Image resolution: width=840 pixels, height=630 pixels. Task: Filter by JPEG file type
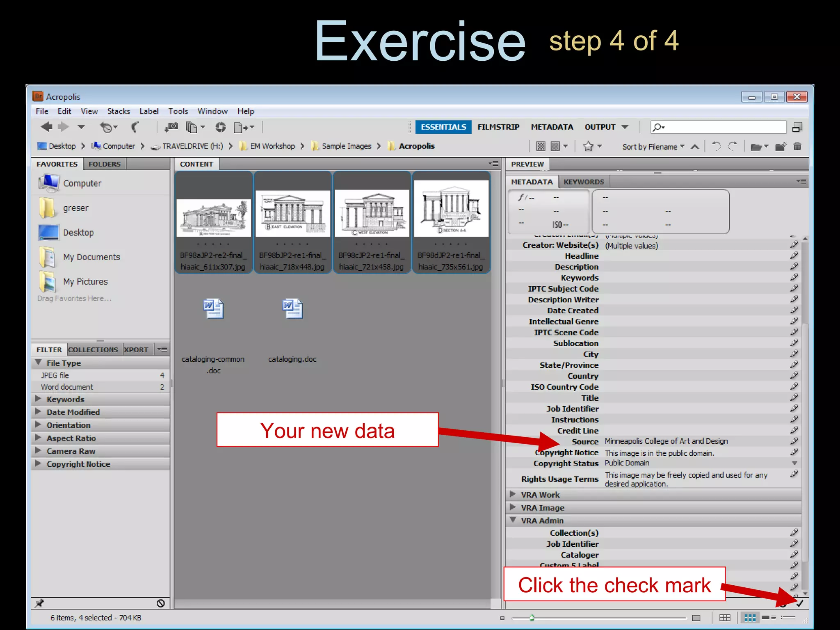click(100, 375)
